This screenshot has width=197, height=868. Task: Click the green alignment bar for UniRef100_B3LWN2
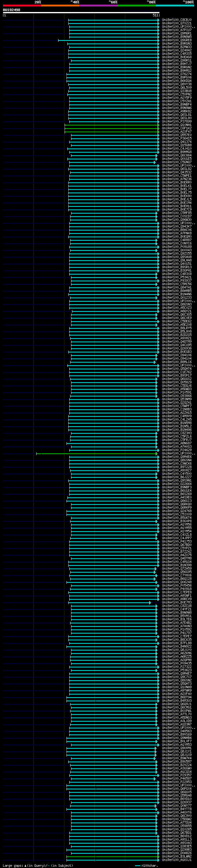[x=113, y=857]
